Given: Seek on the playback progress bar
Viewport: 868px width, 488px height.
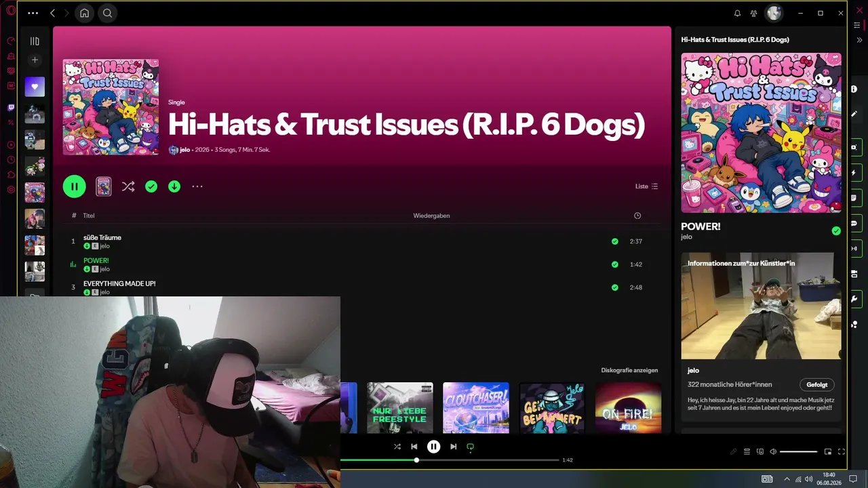Looking at the screenshot, I should (450, 460).
